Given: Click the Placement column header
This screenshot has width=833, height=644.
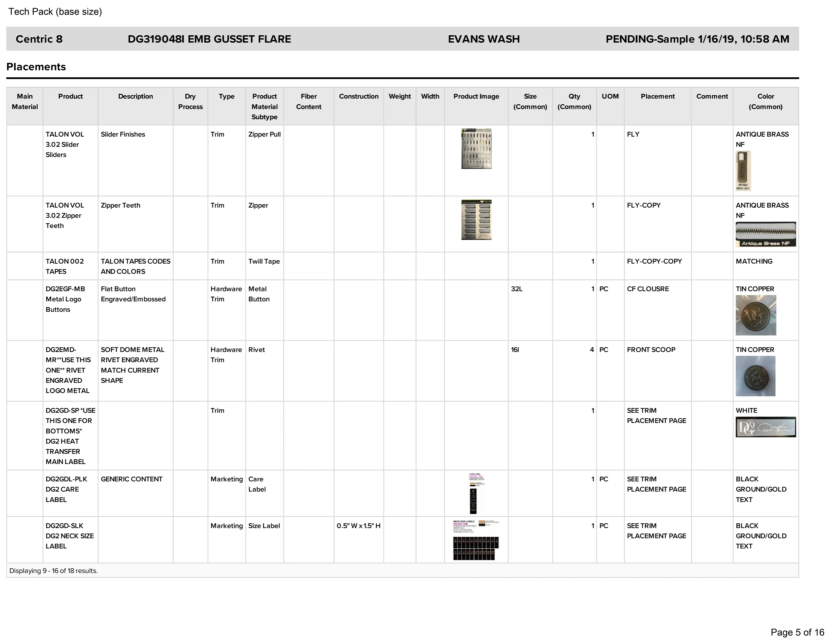Looking at the screenshot, I should [x=657, y=97].
